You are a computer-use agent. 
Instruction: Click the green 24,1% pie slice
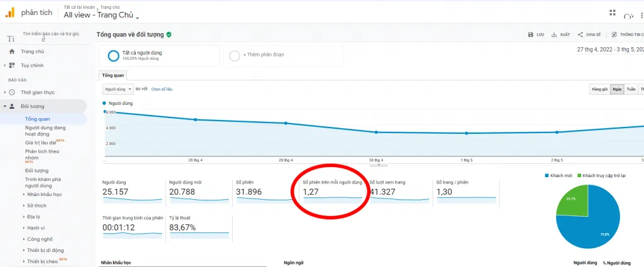pos(573,201)
